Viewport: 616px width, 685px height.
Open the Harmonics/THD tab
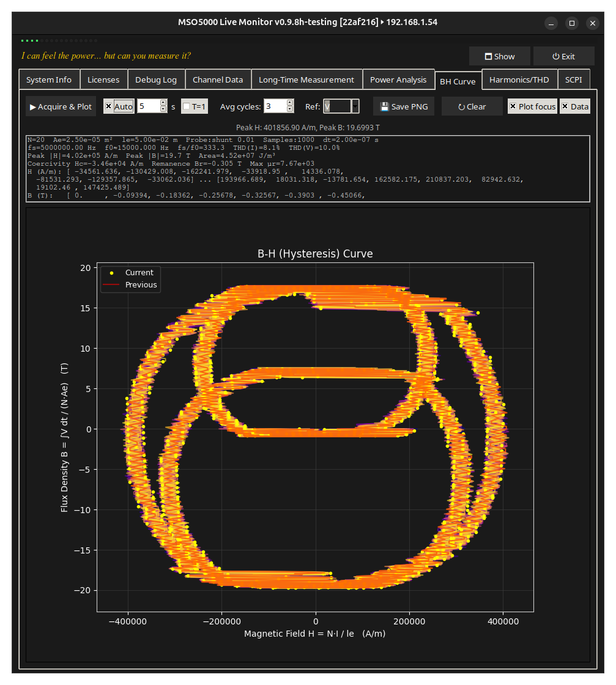click(519, 80)
